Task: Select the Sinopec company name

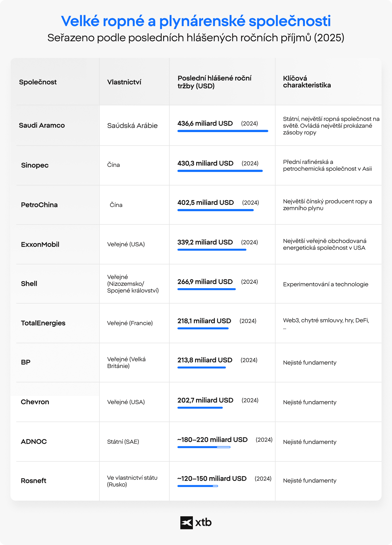Action: pyautogui.click(x=35, y=165)
